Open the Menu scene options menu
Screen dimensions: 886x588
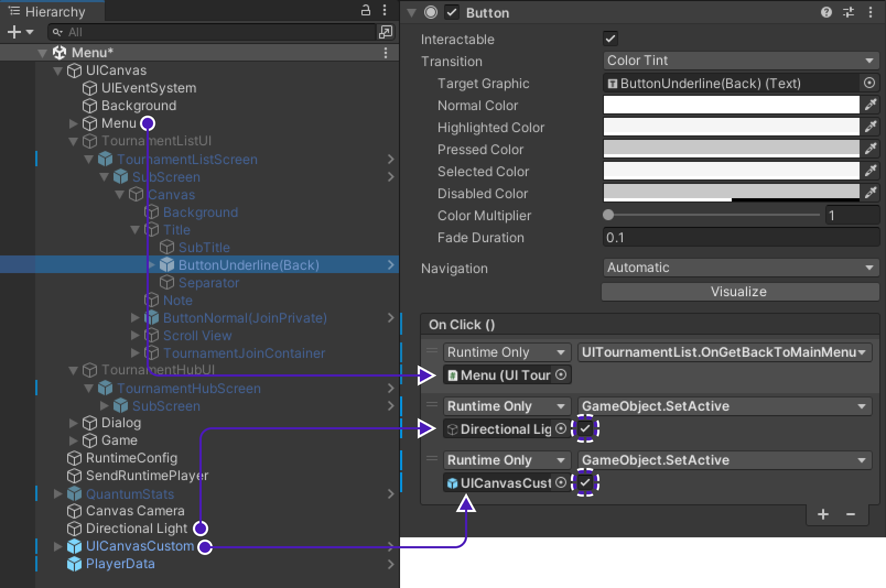point(386,53)
